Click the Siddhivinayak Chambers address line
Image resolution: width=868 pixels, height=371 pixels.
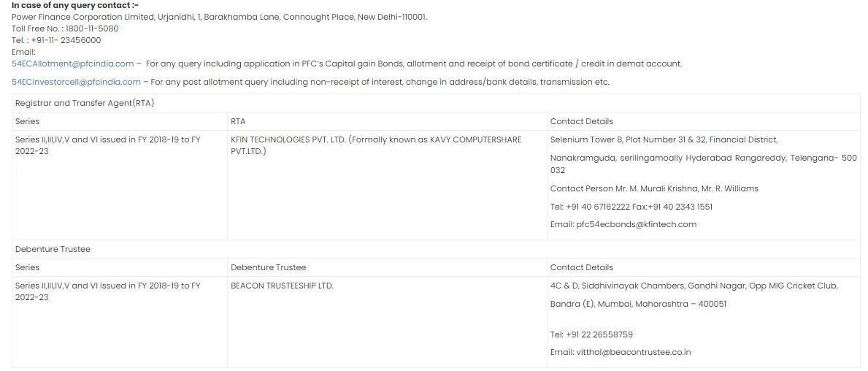click(694, 286)
